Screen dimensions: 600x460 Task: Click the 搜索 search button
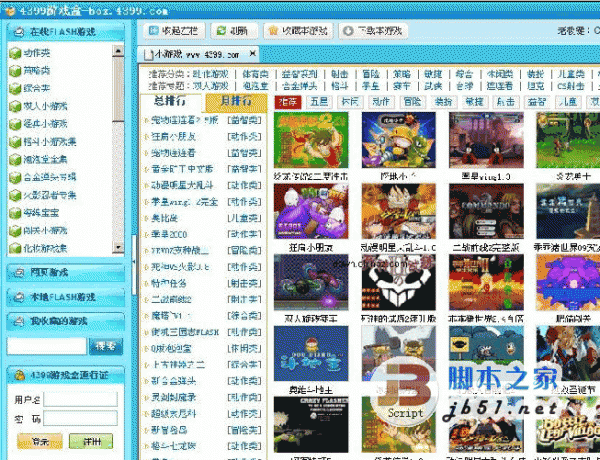coord(106,346)
